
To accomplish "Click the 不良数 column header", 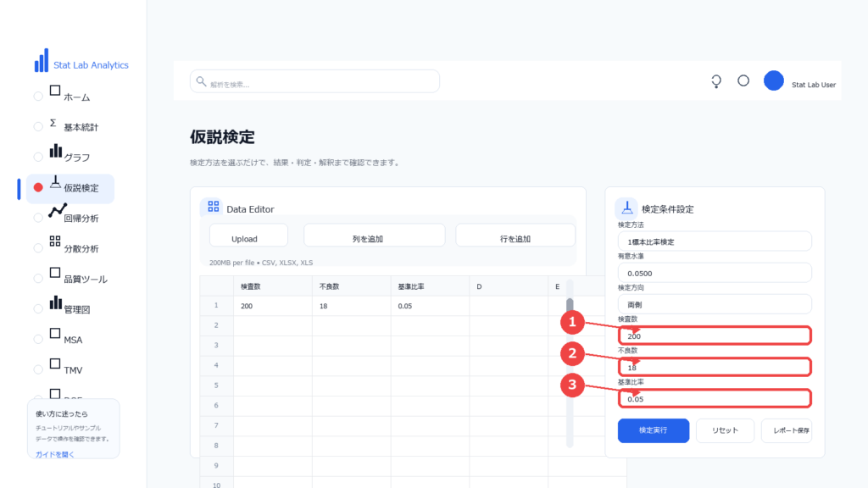I will (351, 286).
